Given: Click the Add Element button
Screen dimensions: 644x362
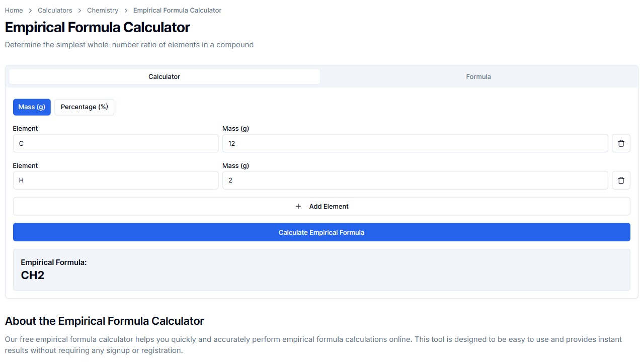Looking at the screenshot, I should coord(321,206).
